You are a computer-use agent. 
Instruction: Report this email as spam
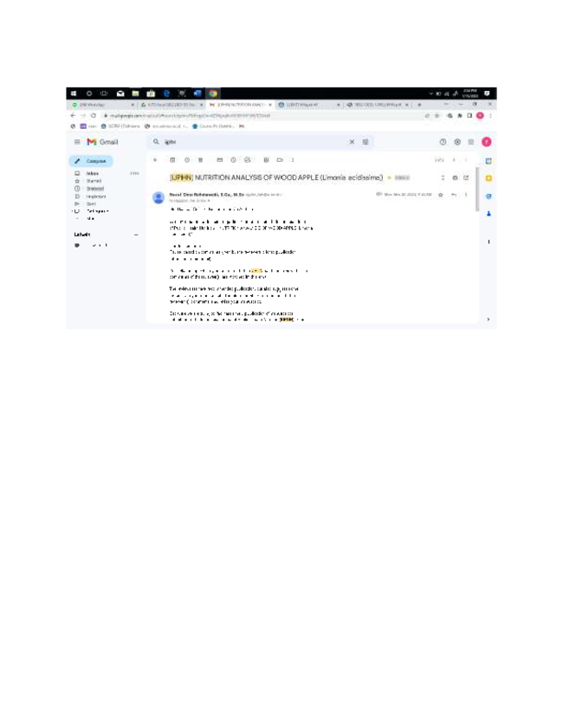pyautogui.click(x=187, y=160)
